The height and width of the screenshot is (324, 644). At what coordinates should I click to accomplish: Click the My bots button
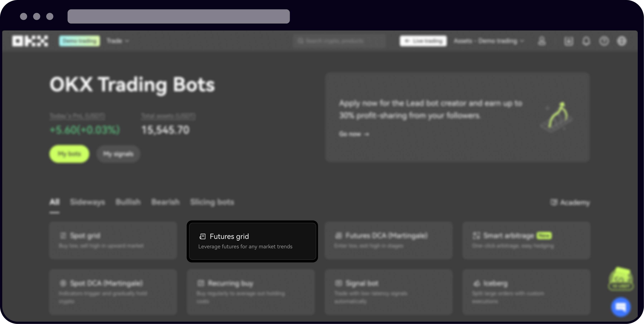click(x=69, y=154)
